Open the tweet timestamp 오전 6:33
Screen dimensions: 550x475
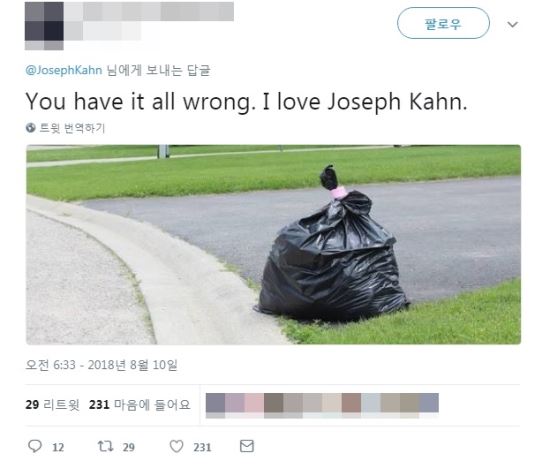tap(101, 365)
